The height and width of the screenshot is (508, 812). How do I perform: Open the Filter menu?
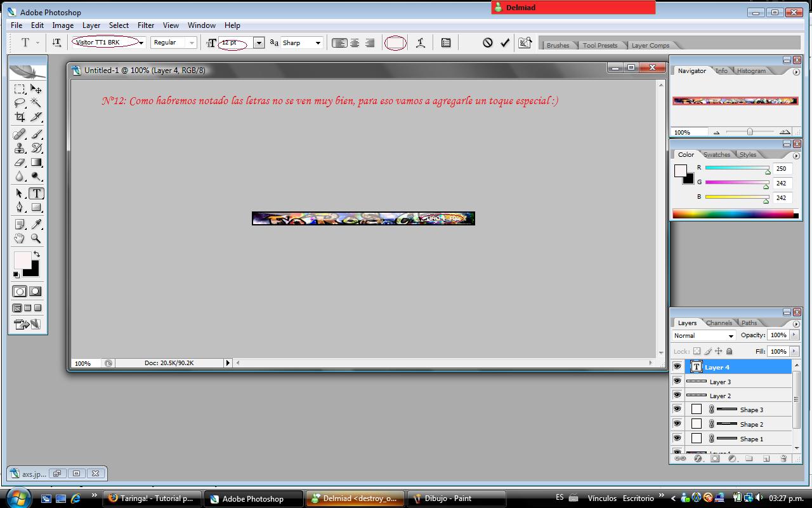click(x=146, y=25)
